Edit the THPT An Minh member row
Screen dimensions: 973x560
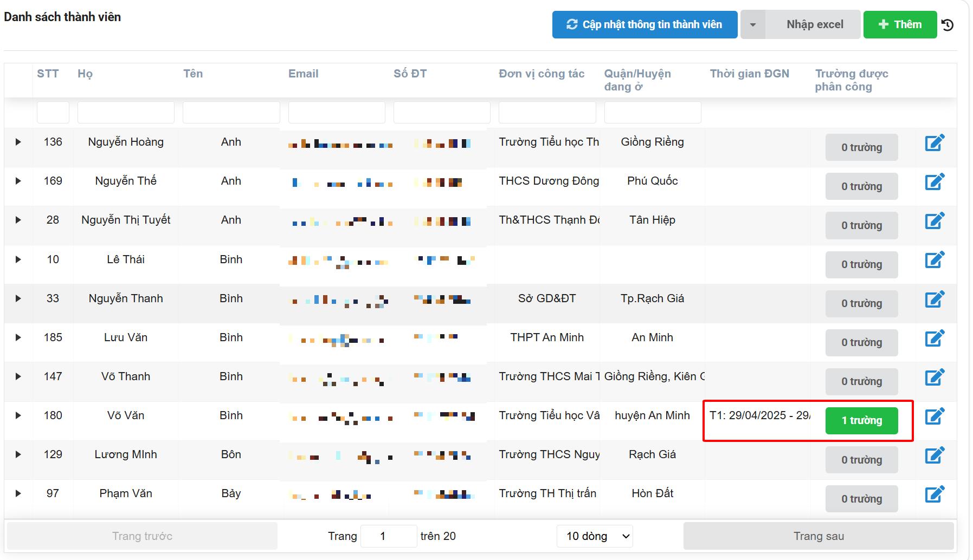coord(935,338)
